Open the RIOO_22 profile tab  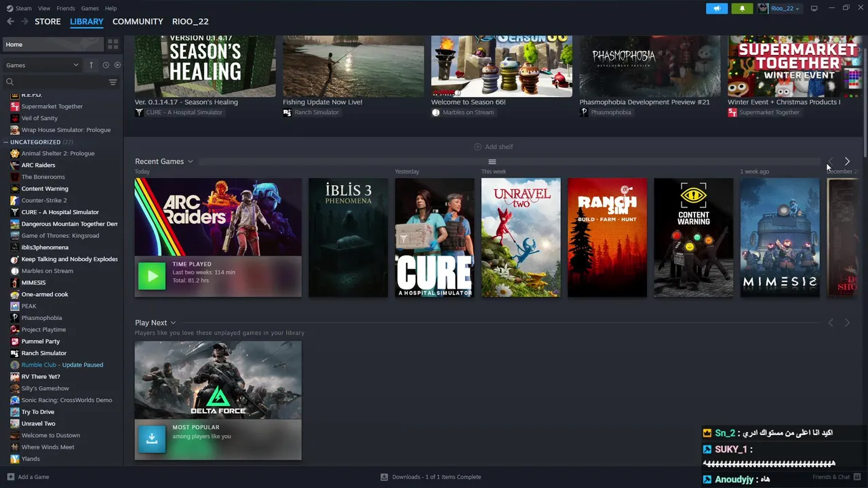coord(190,22)
